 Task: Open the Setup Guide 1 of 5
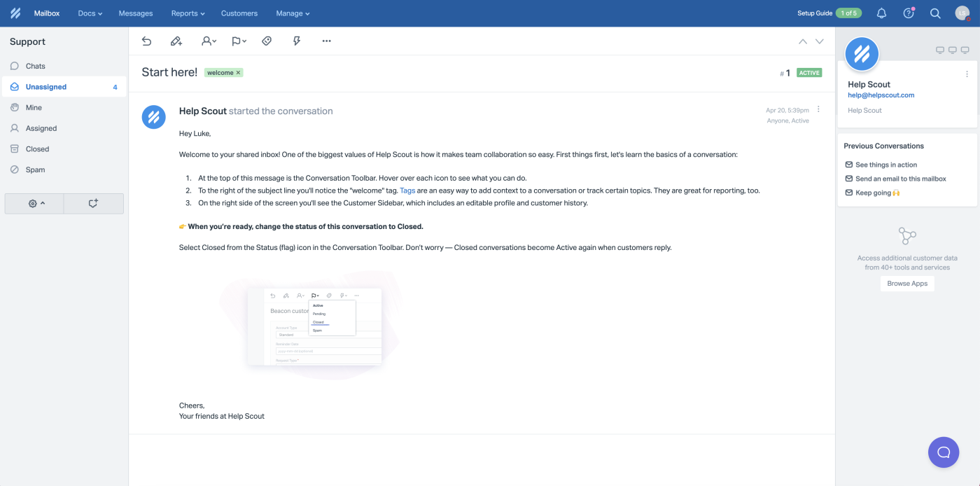(x=829, y=13)
